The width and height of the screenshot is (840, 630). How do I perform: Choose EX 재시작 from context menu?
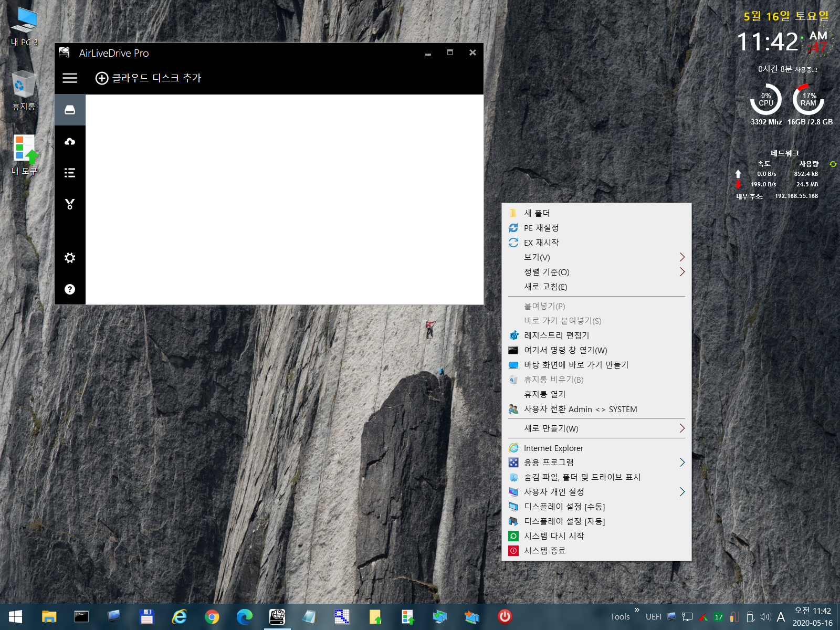tap(596, 243)
